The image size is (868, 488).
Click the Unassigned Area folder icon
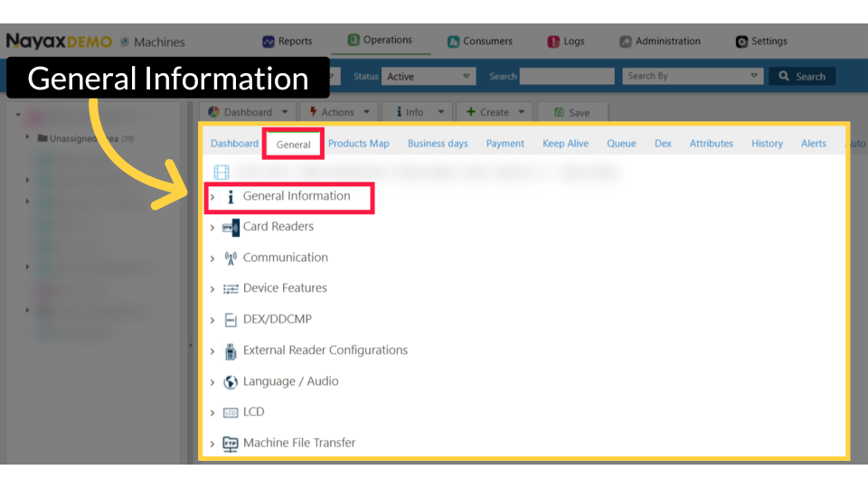click(x=42, y=137)
